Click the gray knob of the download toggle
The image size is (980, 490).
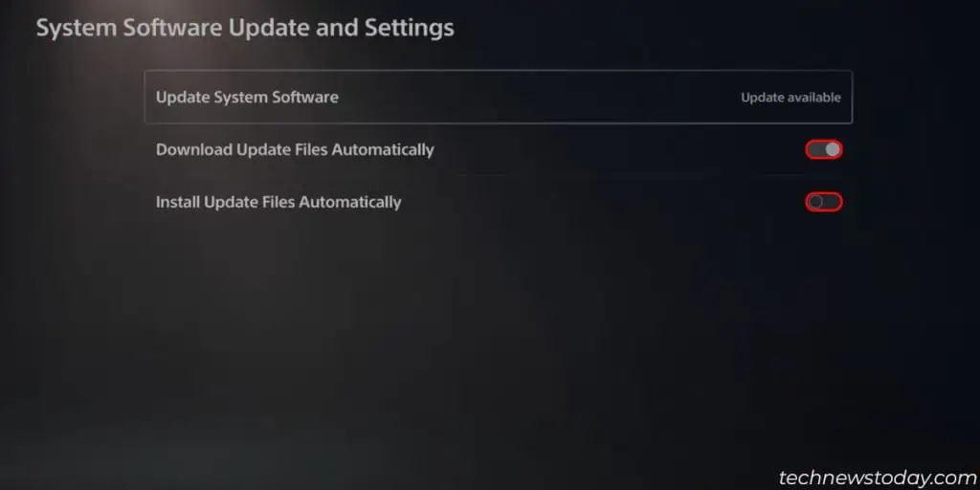(x=833, y=149)
